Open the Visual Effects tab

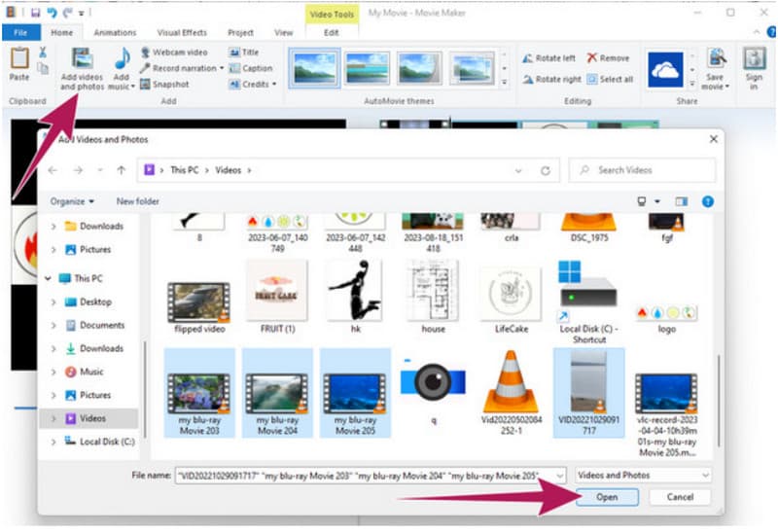[181, 32]
